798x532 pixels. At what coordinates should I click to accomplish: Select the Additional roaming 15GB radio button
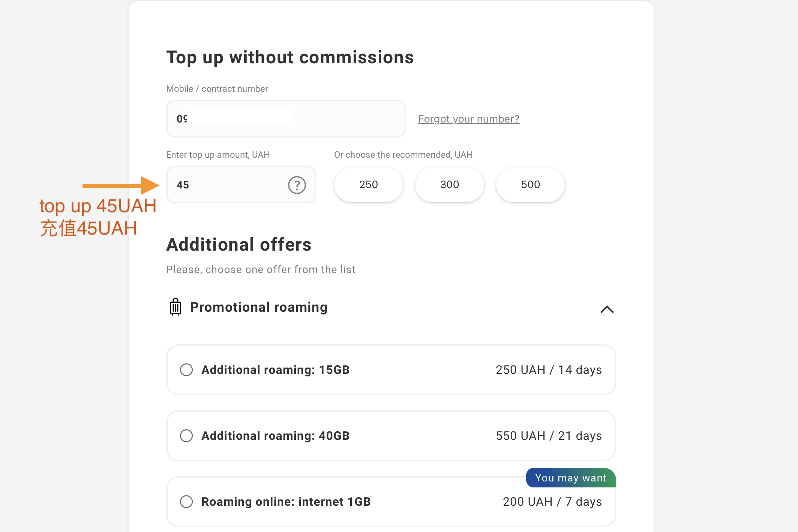click(x=186, y=370)
